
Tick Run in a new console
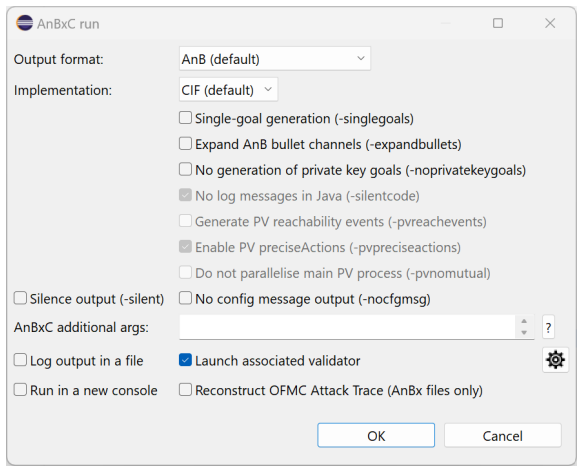20,390
